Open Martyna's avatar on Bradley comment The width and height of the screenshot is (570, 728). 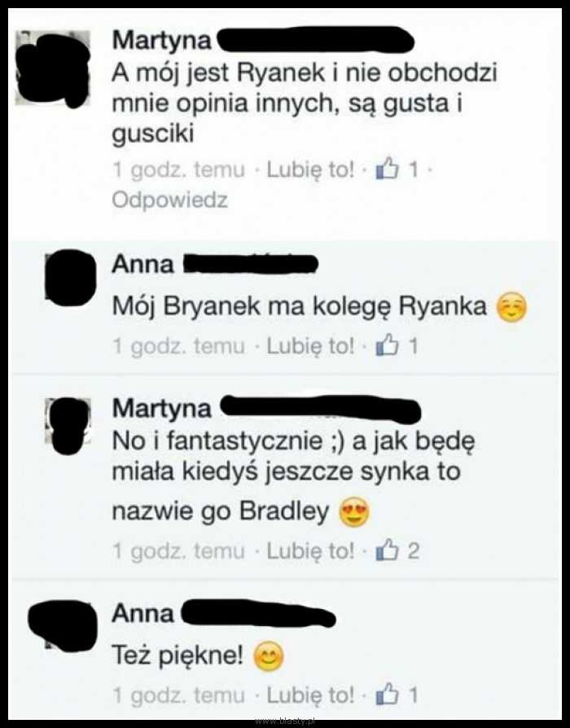click(68, 426)
